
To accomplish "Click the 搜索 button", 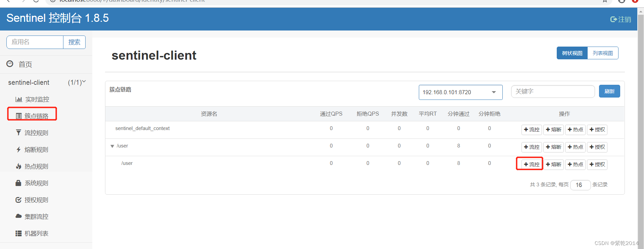I will 74,42.
